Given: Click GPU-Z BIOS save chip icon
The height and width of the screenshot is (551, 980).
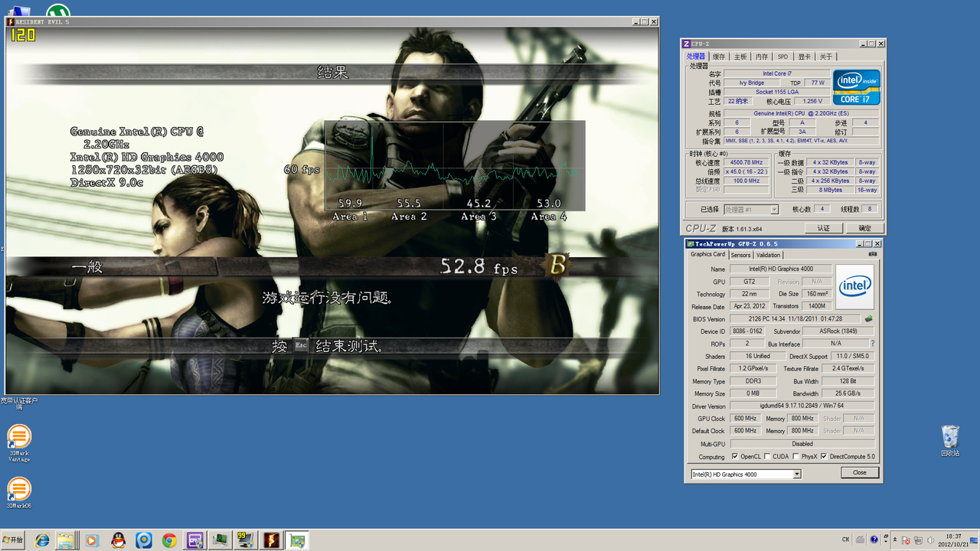Looking at the screenshot, I should pos(868,318).
